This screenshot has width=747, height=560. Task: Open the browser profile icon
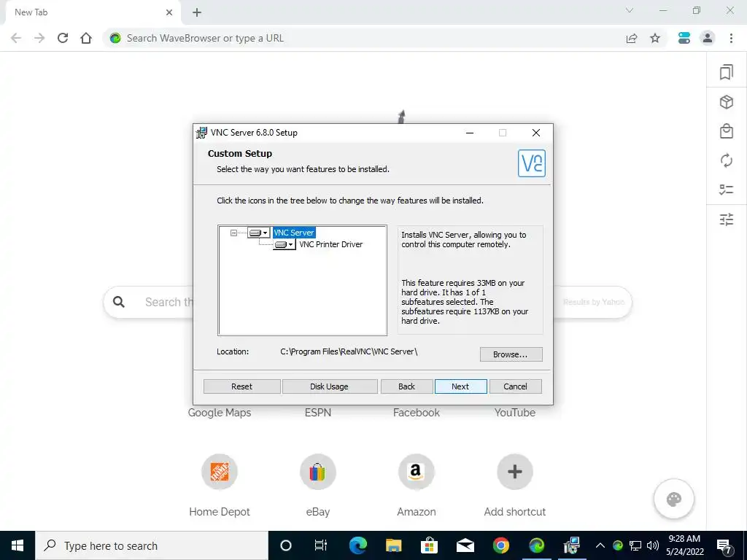(708, 38)
